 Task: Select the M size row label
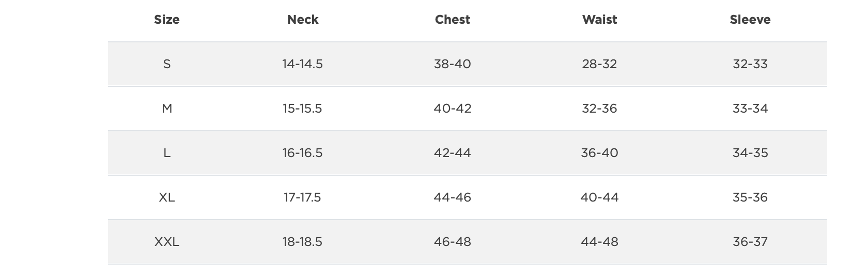coord(167,109)
